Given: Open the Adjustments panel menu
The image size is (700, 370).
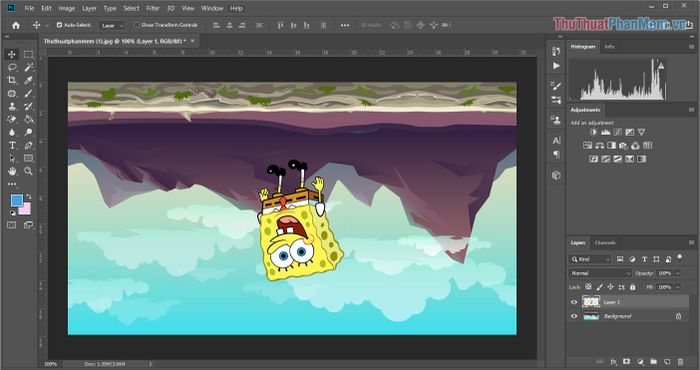Looking at the screenshot, I should click(691, 109).
